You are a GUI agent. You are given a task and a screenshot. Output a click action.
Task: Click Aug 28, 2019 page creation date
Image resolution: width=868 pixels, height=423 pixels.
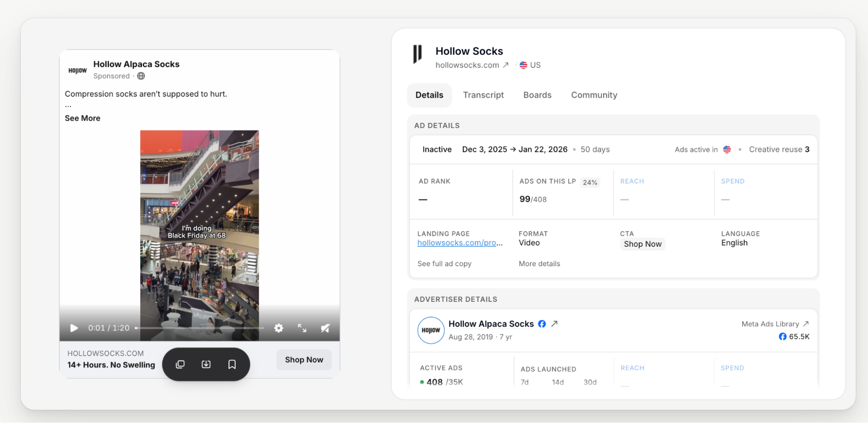click(470, 337)
